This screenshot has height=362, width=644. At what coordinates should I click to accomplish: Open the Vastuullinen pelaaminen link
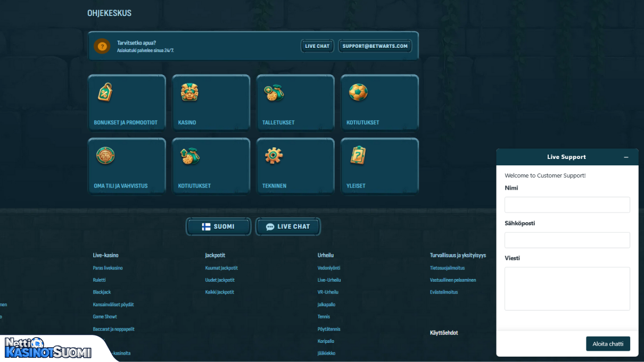point(453,280)
